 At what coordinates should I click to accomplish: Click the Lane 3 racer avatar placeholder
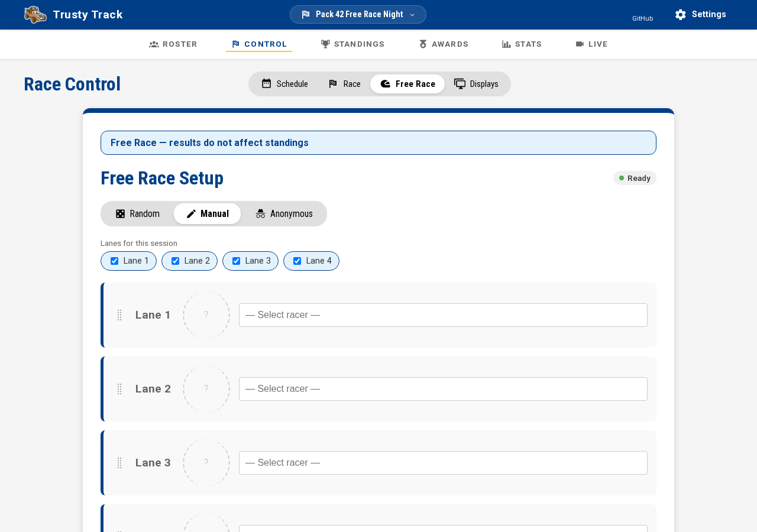tap(206, 463)
